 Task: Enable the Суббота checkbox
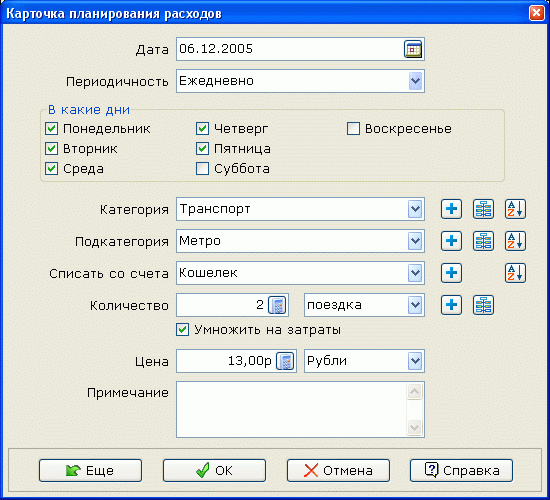point(202,169)
